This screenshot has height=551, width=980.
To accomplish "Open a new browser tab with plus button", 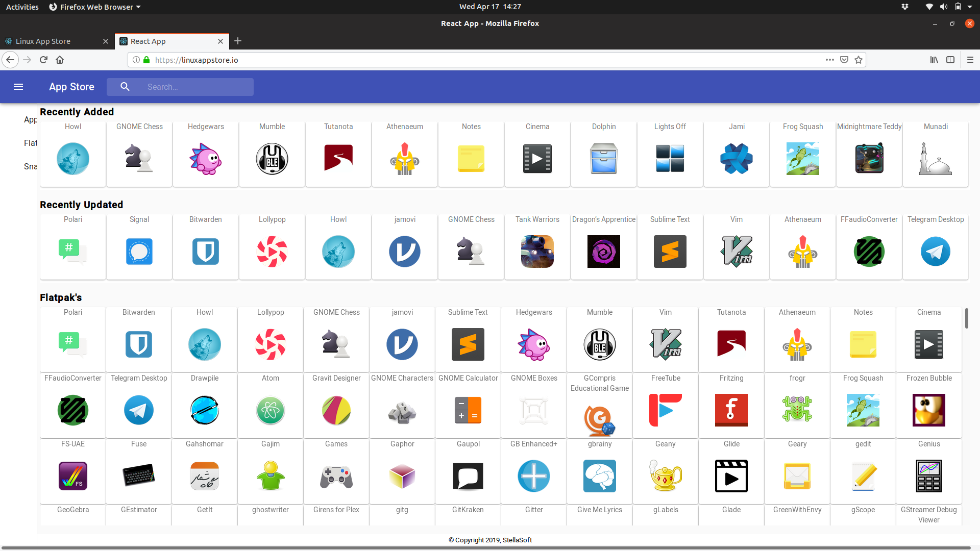I will (x=238, y=41).
